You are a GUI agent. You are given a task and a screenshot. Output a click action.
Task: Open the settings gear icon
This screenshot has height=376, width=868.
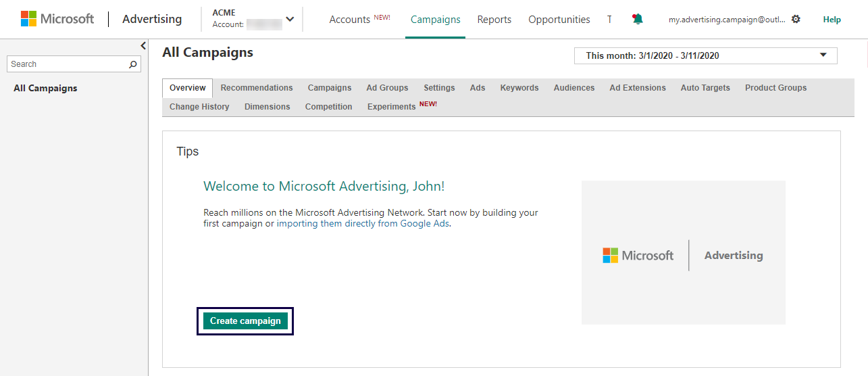click(x=796, y=19)
